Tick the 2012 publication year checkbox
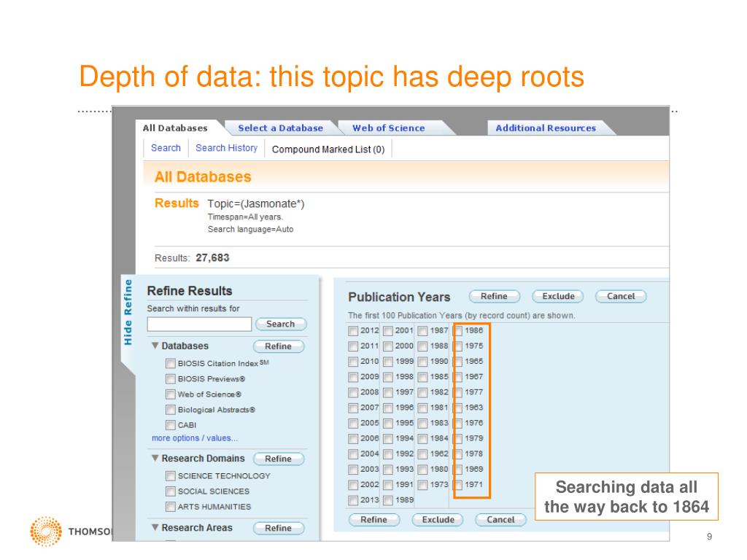The image size is (747, 560). [x=353, y=331]
